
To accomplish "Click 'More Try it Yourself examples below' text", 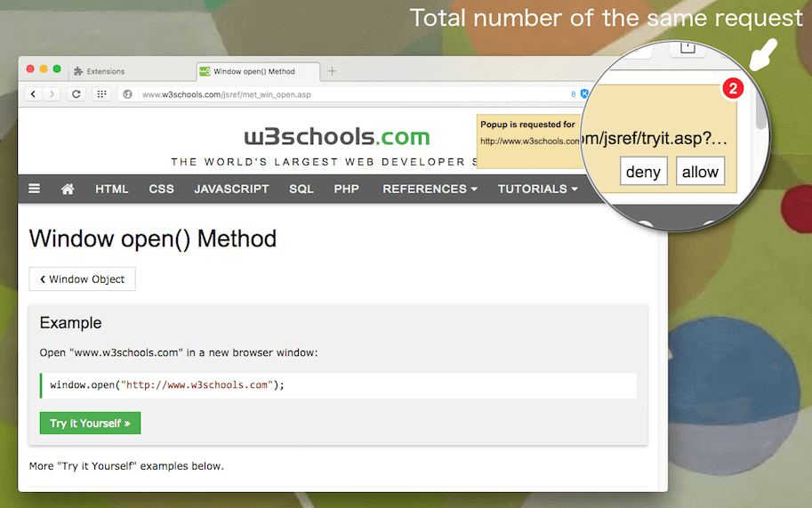I will pyautogui.click(x=126, y=466).
